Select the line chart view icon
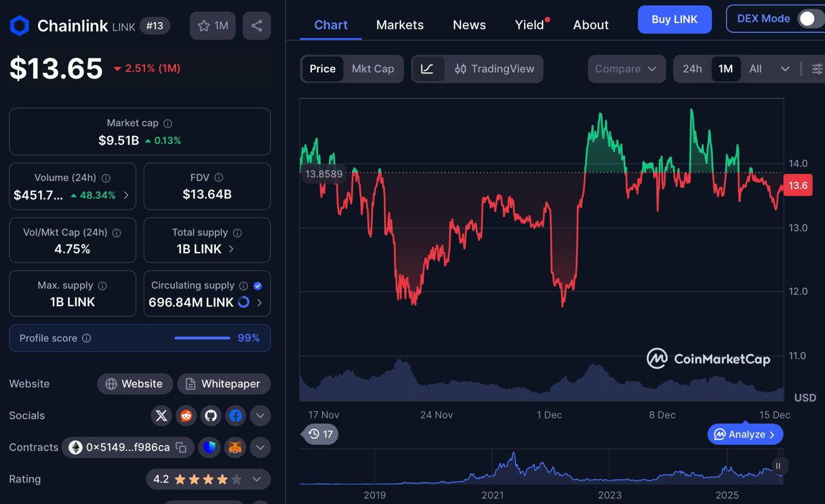Screen dimensions: 825x504 (428, 69)
